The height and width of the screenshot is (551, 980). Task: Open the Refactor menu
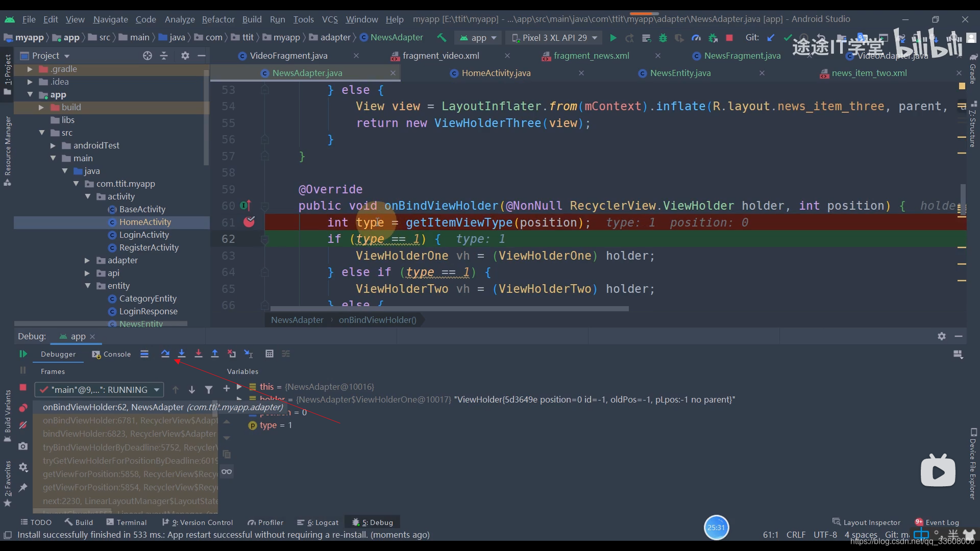coord(218,19)
